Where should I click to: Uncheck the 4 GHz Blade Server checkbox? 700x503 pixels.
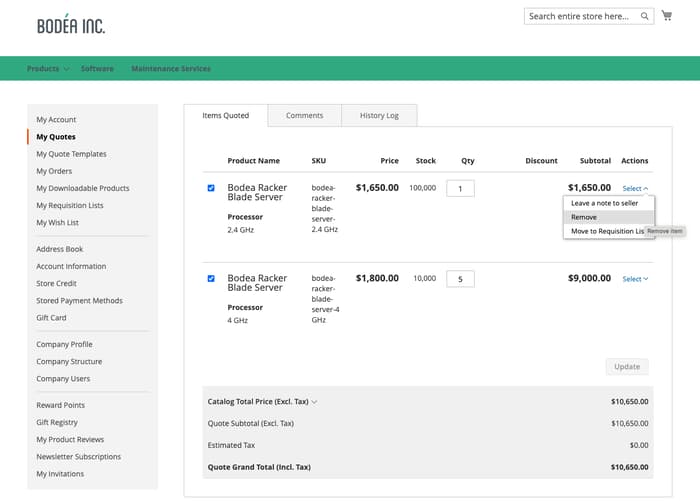pos(211,279)
